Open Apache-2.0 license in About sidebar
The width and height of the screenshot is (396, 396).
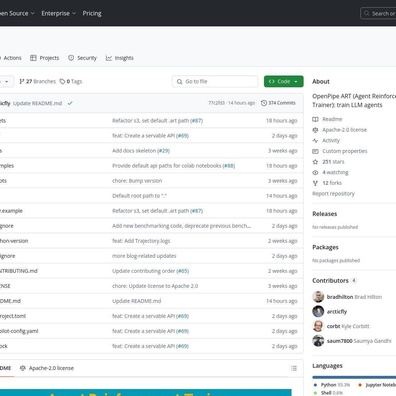pos(344,130)
